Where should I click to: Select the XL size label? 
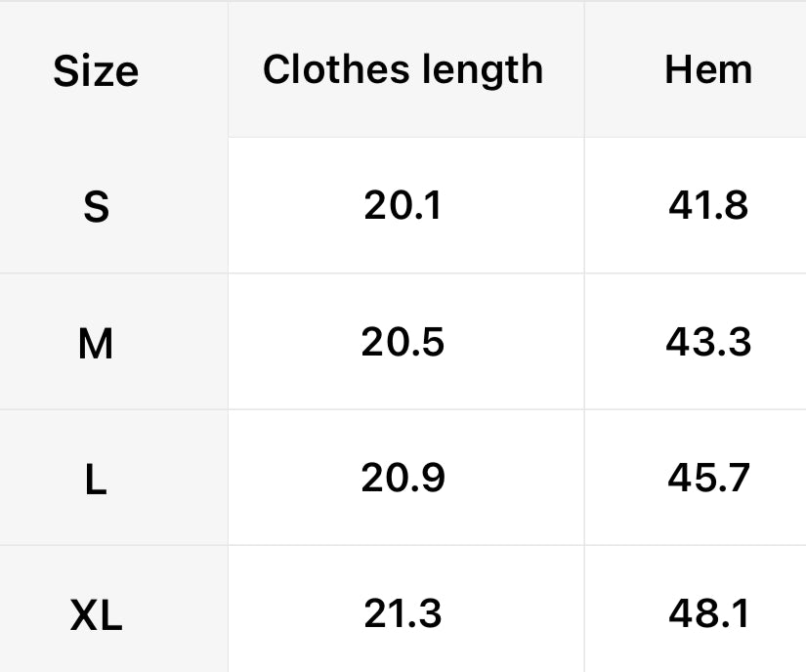pos(96,615)
